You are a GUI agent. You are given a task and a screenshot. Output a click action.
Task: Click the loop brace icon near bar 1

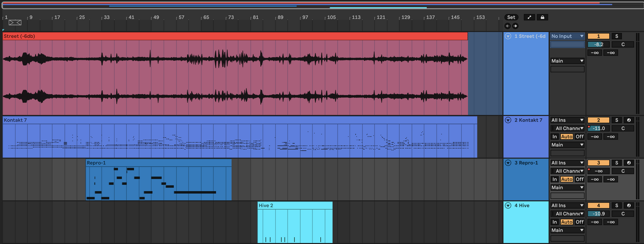(x=15, y=22)
